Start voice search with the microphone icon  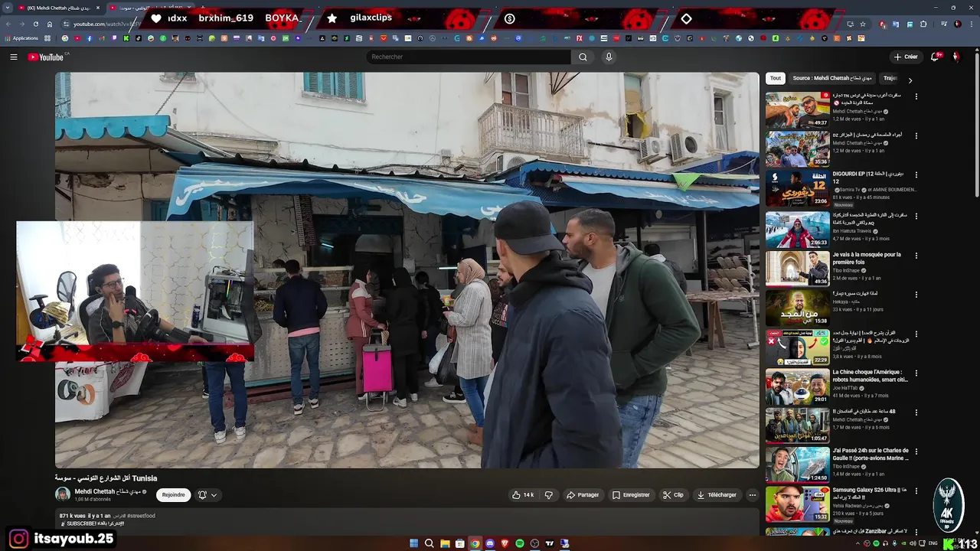click(609, 57)
